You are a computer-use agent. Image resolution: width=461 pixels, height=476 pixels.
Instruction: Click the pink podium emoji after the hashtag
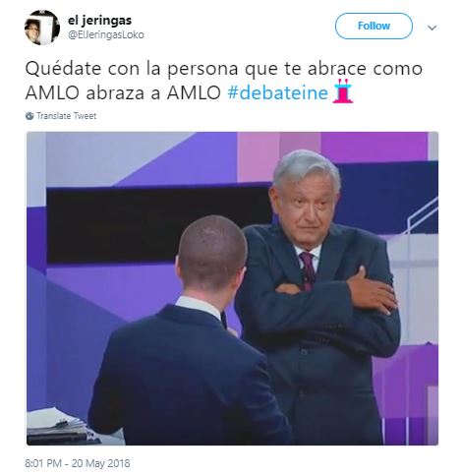click(343, 91)
